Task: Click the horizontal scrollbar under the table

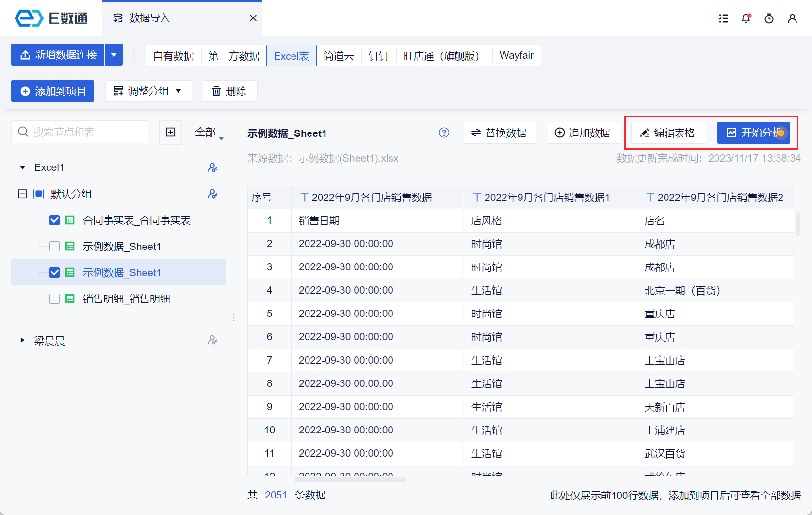Action: pyautogui.click(x=350, y=479)
